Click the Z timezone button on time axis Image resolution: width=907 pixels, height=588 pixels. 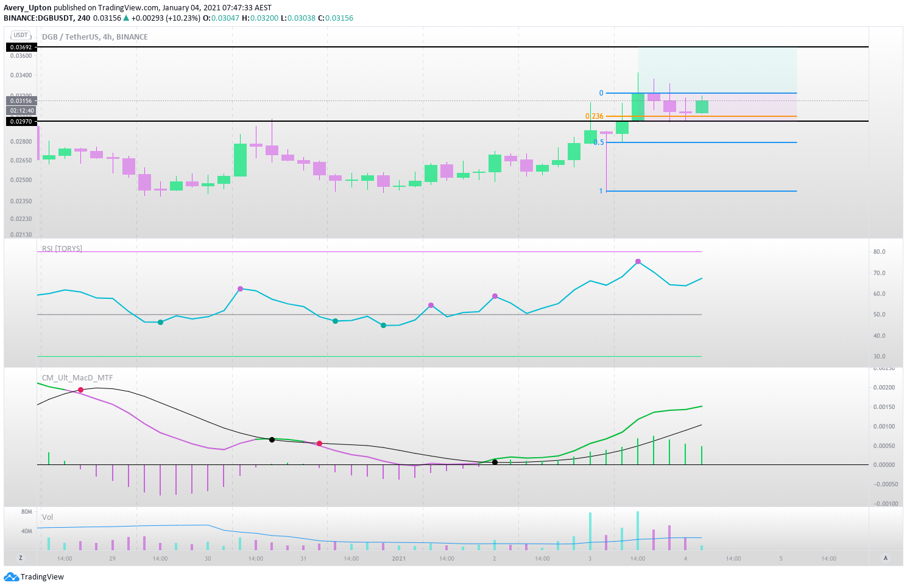21,558
